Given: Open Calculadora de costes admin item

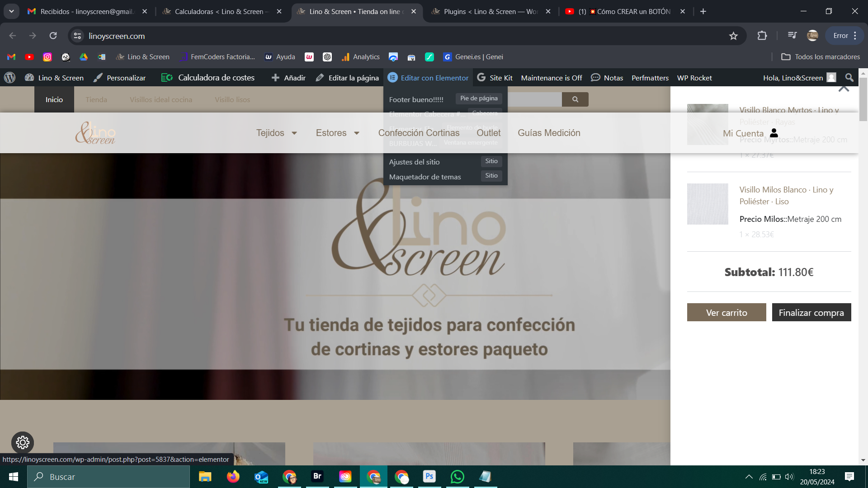Looking at the screenshot, I should pyautogui.click(x=208, y=78).
